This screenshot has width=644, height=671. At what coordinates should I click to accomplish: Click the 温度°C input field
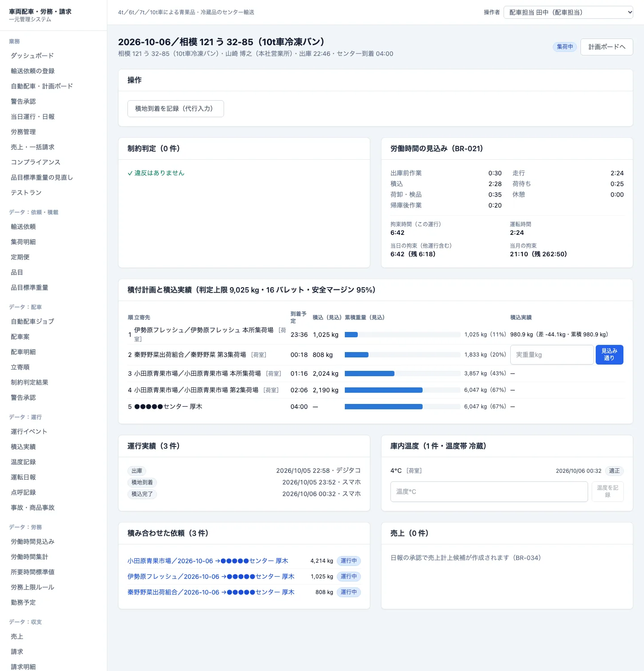click(489, 492)
